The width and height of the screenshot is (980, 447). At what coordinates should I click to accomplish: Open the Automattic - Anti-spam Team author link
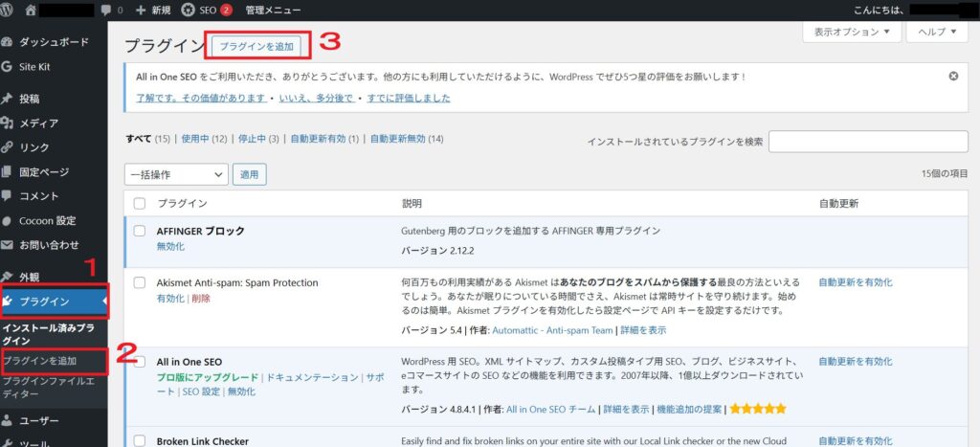552,330
